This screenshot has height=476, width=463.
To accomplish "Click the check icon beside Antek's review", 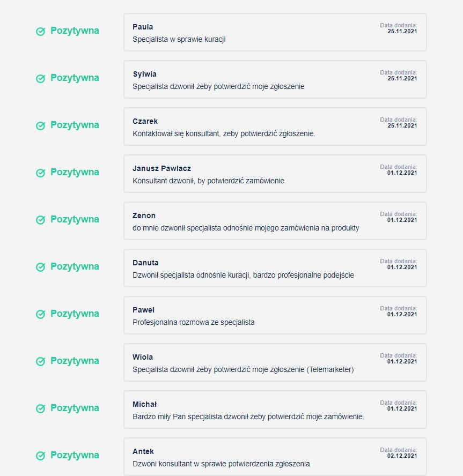I will coord(40,456).
